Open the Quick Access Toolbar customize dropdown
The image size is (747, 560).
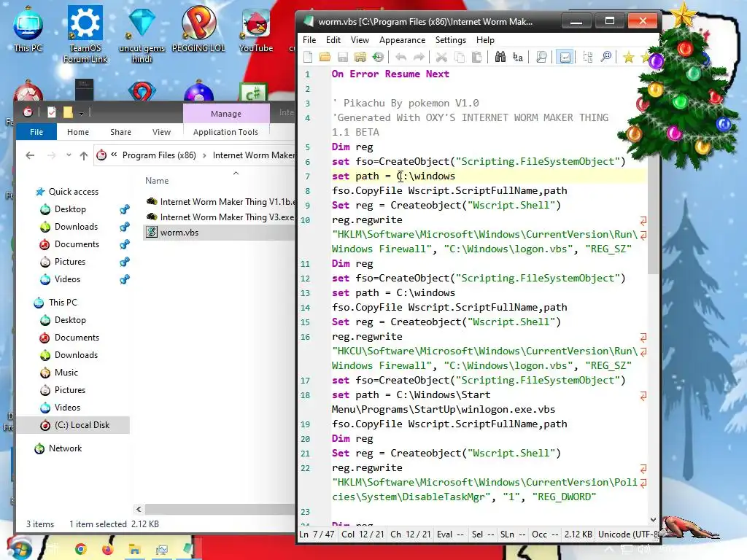pos(82,113)
